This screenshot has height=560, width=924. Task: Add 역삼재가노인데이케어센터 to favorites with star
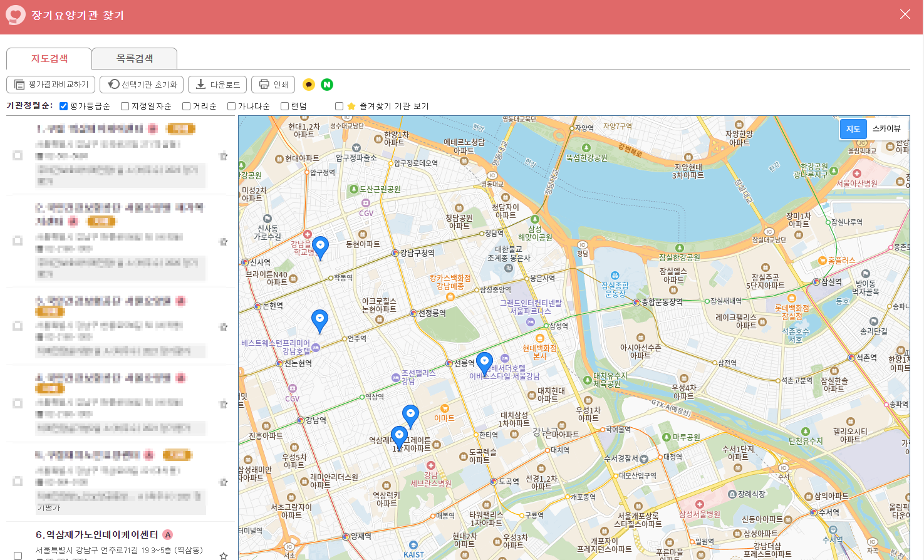(x=224, y=555)
